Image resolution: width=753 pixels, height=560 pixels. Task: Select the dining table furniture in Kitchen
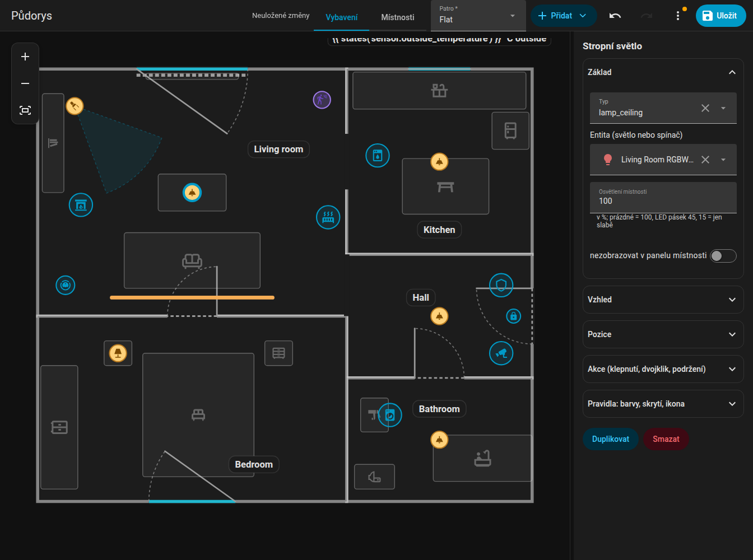tap(445, 186)
